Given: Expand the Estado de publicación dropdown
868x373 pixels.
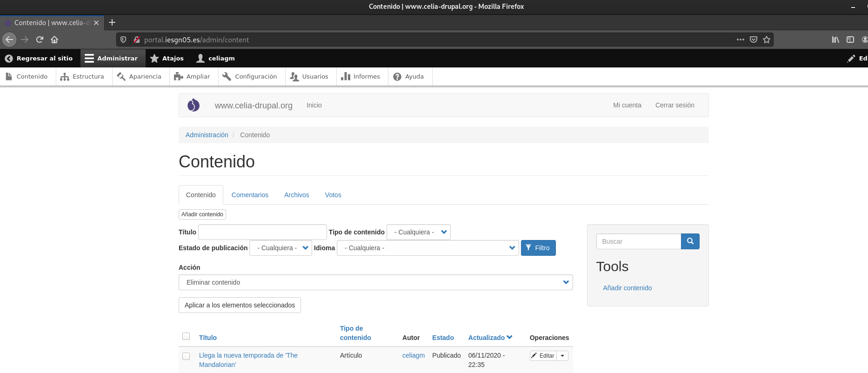Looking at the screenshot, I should (x=280, y=248).
